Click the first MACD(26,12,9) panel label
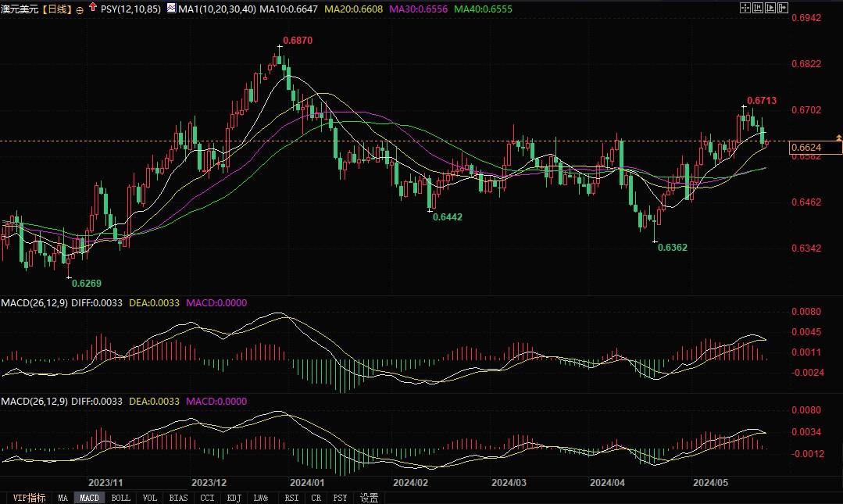The image size is (843, 504). point(34,302)
